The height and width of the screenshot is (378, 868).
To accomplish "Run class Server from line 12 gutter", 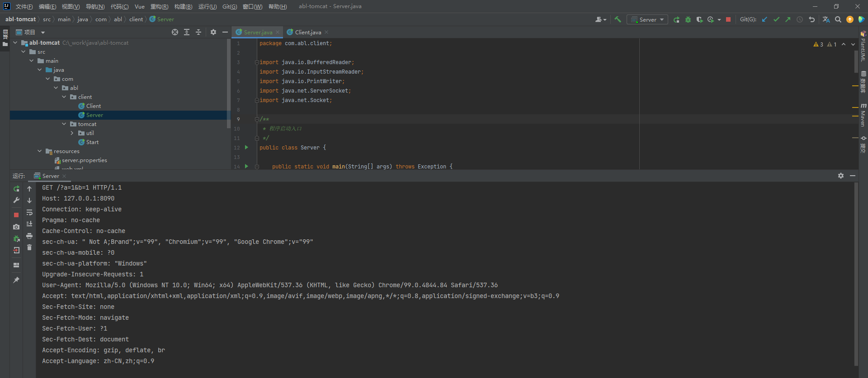I will coord(246,147).
